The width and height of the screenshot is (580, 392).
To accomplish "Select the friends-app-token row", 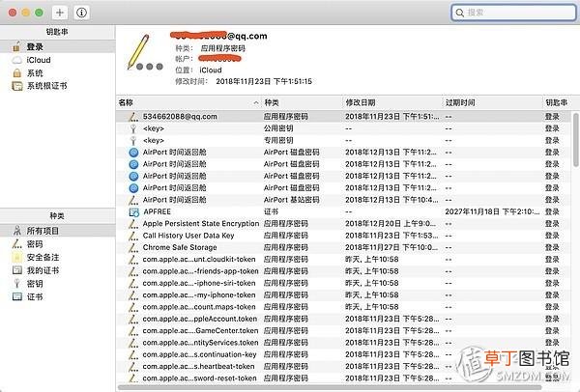I will click(344, 271).
